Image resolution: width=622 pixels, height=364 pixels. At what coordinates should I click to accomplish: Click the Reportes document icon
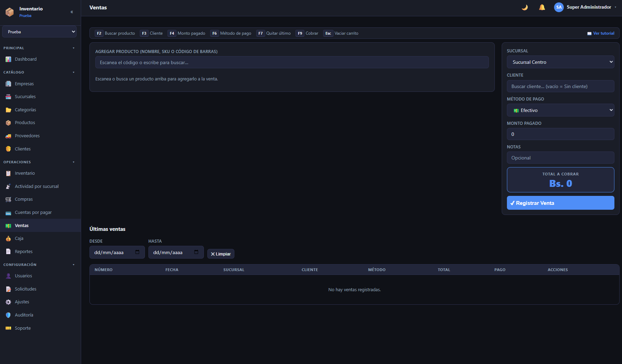coord(8,252)
